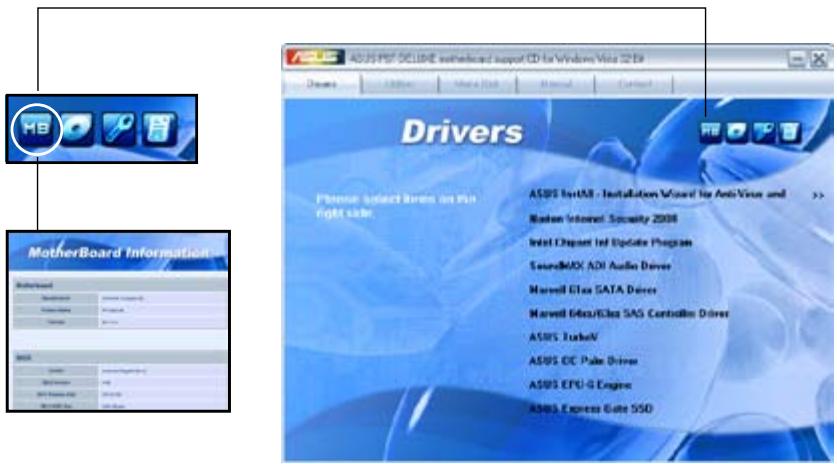Click the CD disc icon in Drivers window

click(736, 131)
